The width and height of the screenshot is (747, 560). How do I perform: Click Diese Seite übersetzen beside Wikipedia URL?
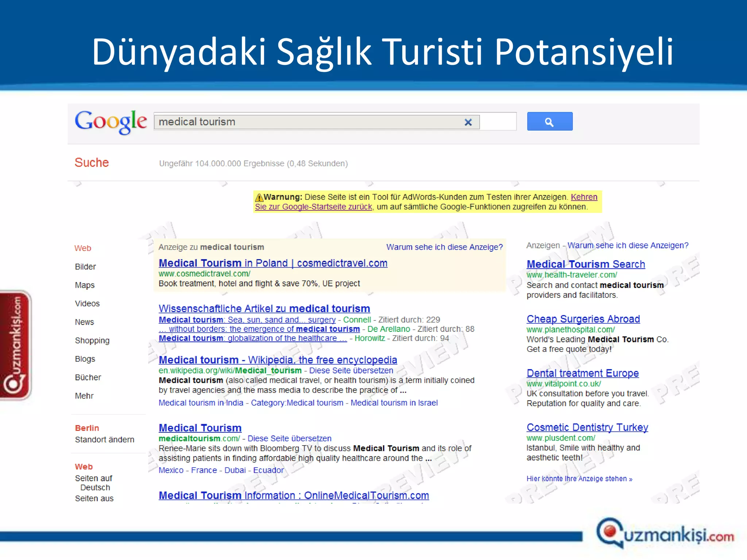[x=351, y=371]
